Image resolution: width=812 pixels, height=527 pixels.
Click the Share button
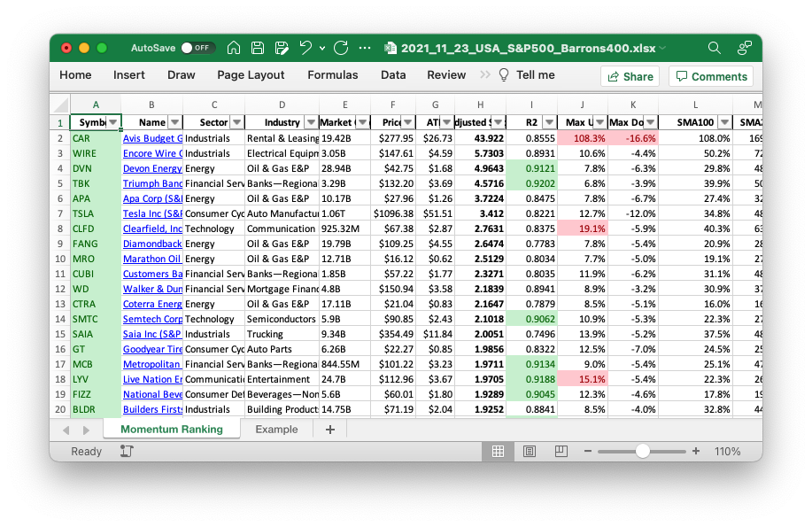point(629,76)
